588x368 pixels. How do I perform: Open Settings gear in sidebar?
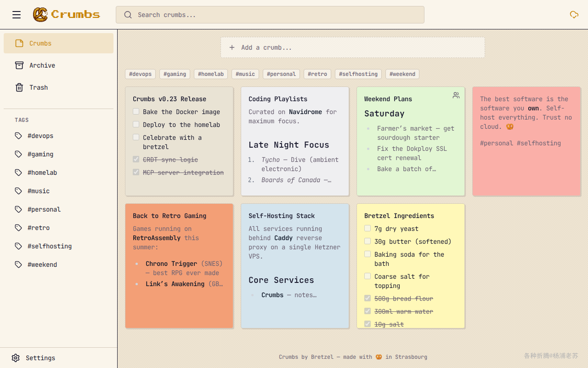(x=16, y=358)
